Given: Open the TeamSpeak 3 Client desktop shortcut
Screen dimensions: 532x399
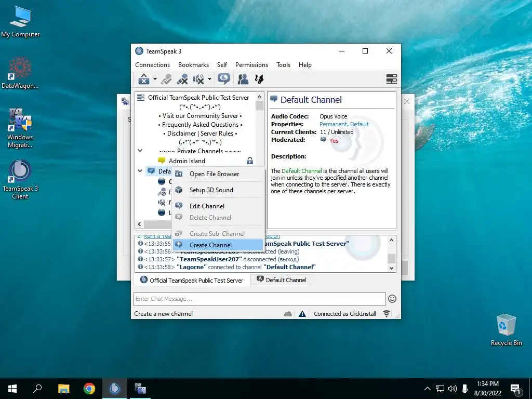Looking at the screenshot, I should click(x=20, y=180).
